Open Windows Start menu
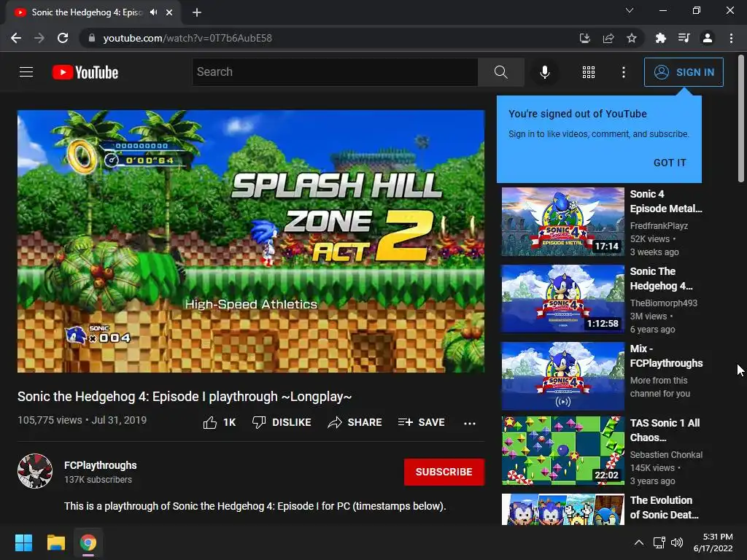This screenshot has width=747, height=560. coord(23,542)
